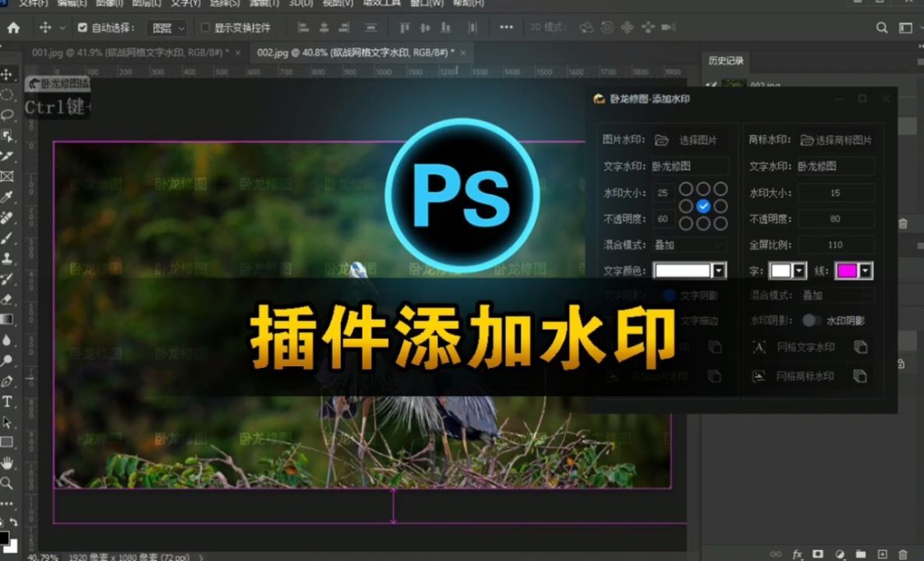Add a layer mask
This screenshot has width=924, height=561.
point(818,552)
